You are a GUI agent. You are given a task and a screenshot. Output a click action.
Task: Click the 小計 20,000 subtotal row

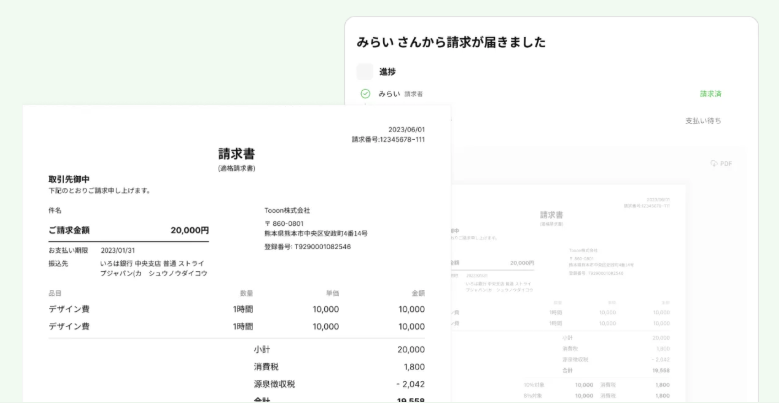point(339,350)
